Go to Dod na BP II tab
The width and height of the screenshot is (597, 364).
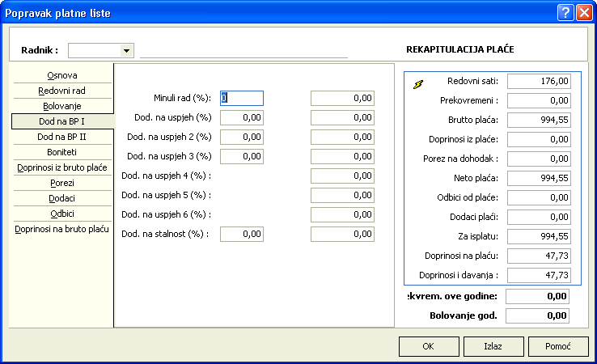(x=62, y=137)
